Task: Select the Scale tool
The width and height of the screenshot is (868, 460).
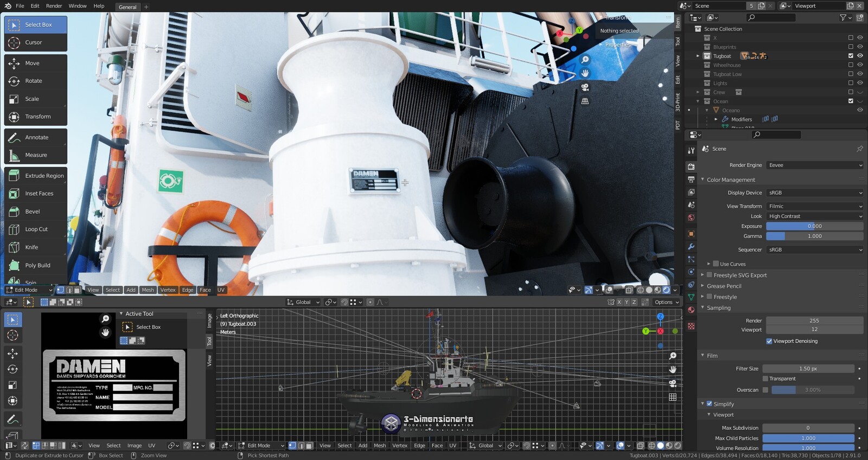Action: tap(36, 99)
